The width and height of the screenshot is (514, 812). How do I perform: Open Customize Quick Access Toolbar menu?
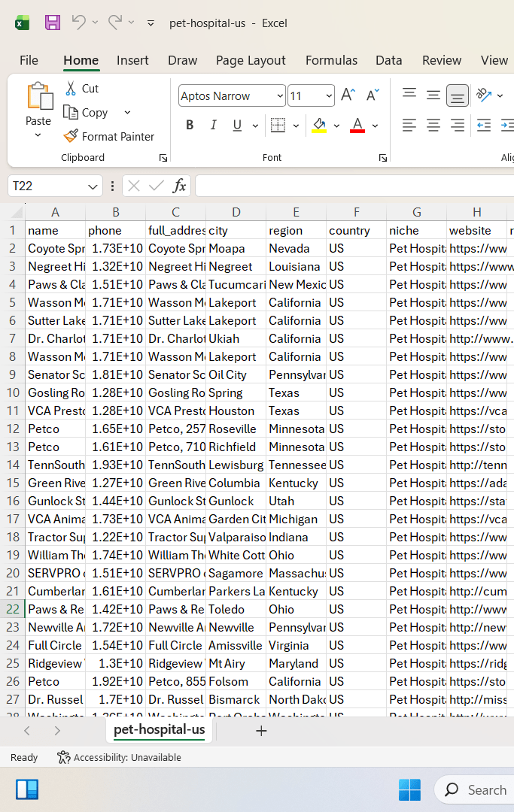(x=151, y=23)
